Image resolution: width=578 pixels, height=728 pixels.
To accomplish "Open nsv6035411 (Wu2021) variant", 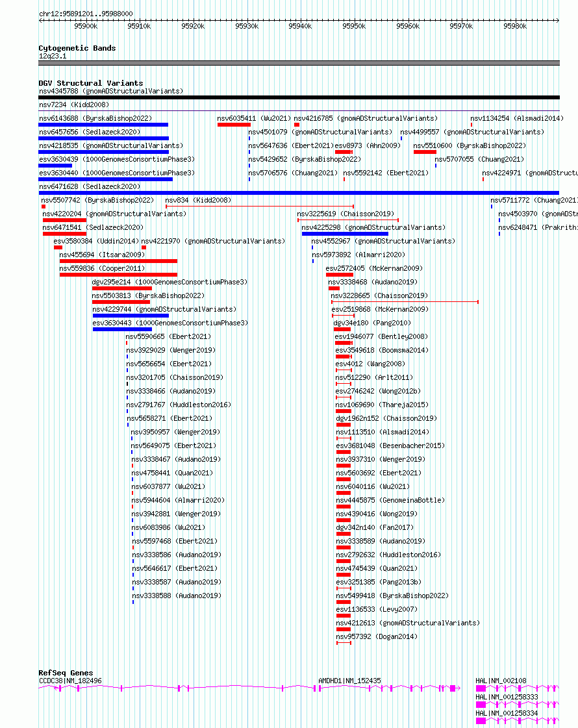I will click(254, 118).
